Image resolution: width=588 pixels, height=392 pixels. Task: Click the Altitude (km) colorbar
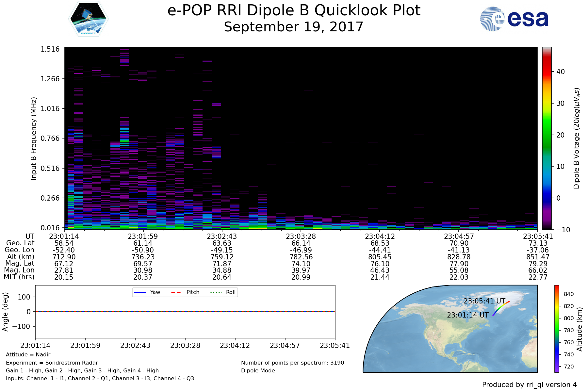[557, 328]
